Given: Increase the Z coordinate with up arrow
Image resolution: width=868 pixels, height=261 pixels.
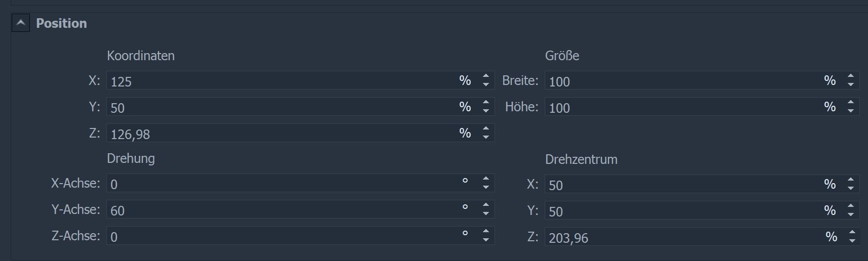Looking at the screenshot, I should (x=486, y=129).
